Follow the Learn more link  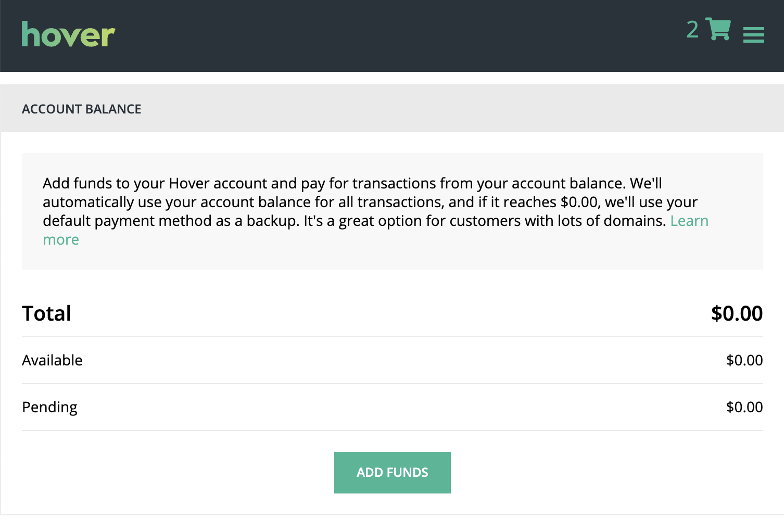click(x=689, y=221)
